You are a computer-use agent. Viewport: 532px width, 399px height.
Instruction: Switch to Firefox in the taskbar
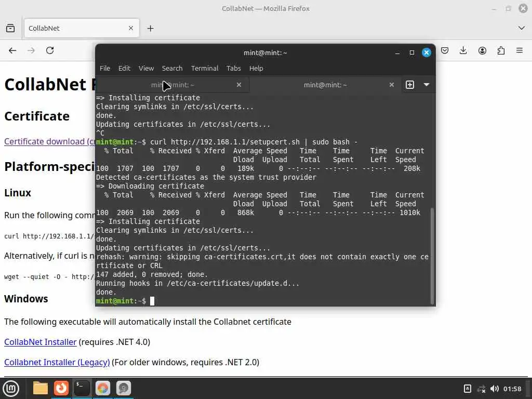(x=61, y=388)
